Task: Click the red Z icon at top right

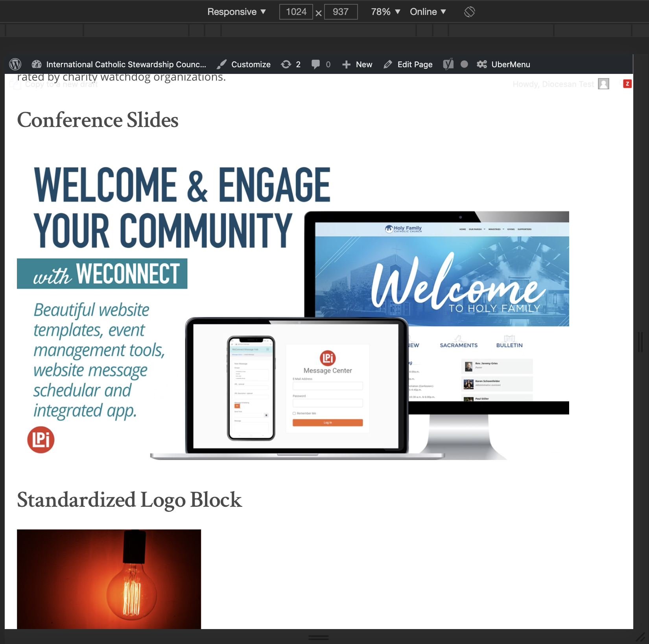Action: tap(627, 84)
